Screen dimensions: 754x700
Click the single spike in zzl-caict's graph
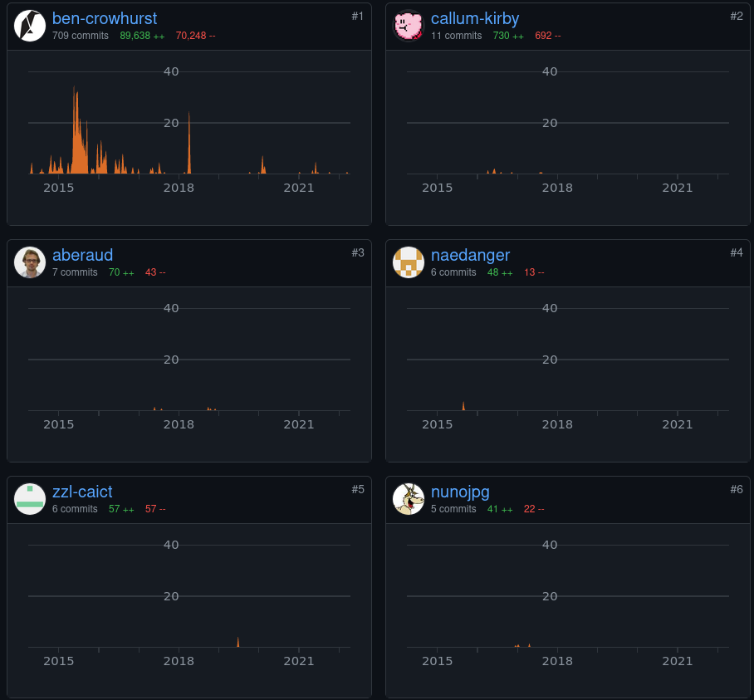238,642
